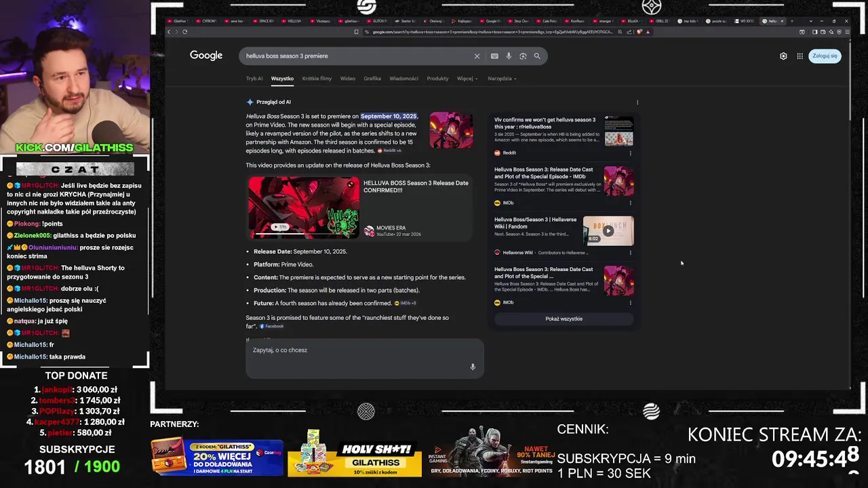Switch to Wiadomości results tab
The width and height of the screenshot is (868, 488).
coord(404,79)
